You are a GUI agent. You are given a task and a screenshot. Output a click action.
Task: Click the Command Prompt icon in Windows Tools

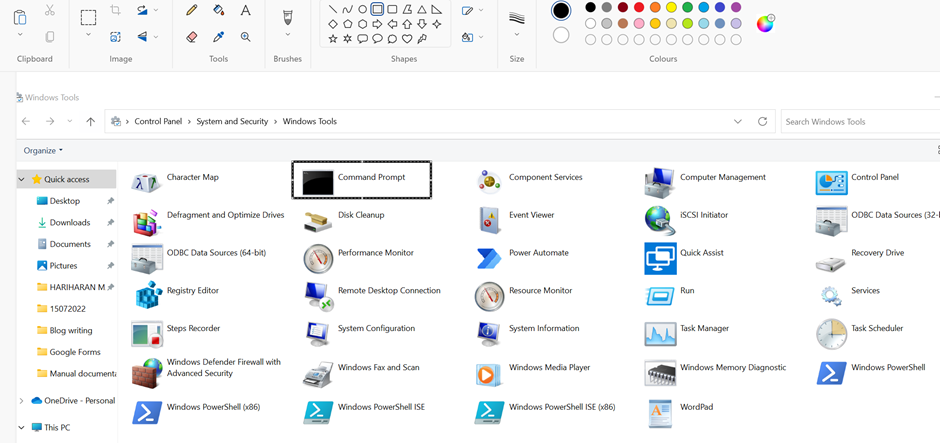pos(318,182)
